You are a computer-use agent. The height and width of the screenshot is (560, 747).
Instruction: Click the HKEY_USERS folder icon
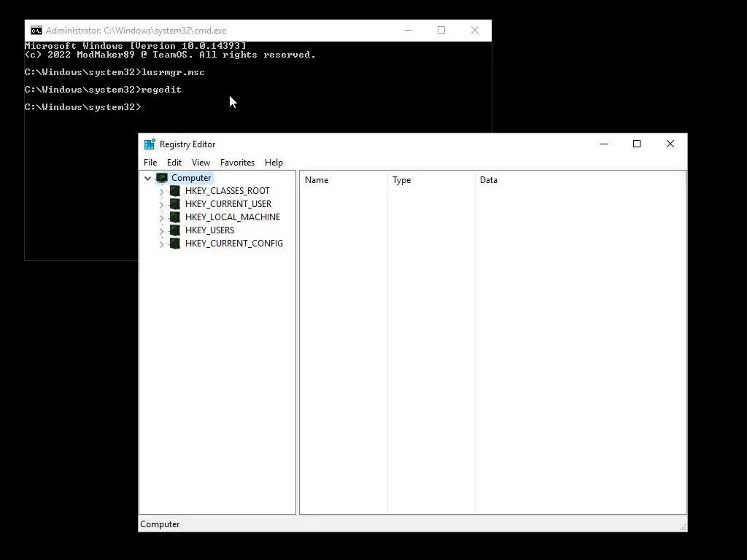tap(175, 230)
